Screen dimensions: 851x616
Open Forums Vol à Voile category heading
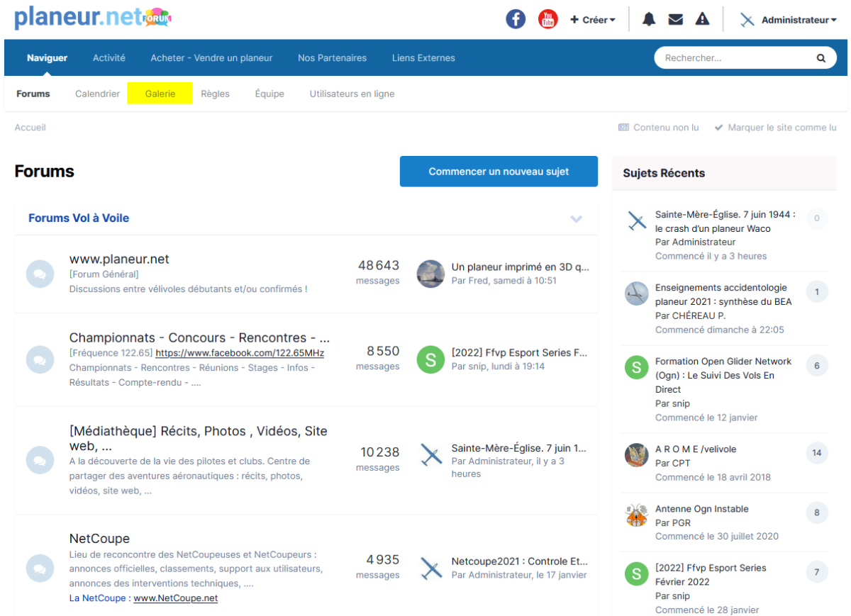pos(79,218)
